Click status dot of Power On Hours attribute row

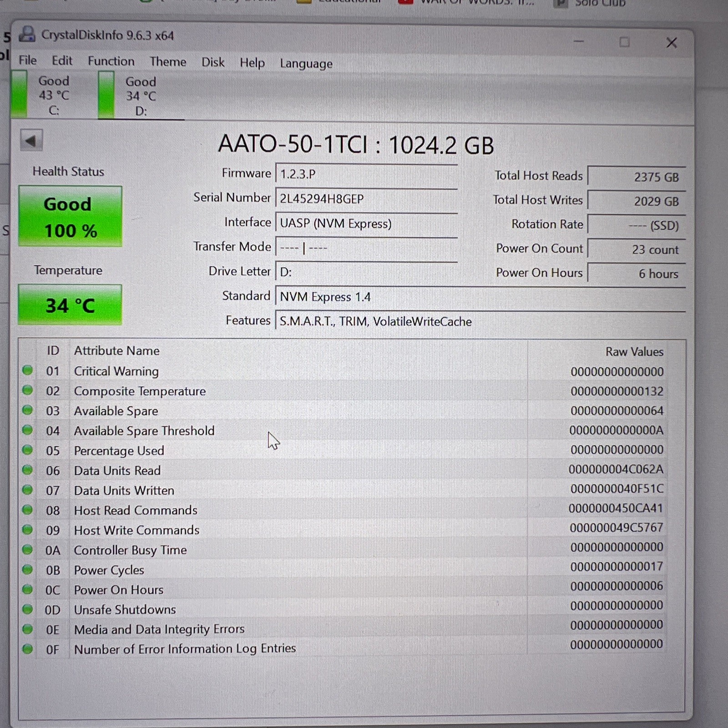point(27,589)
